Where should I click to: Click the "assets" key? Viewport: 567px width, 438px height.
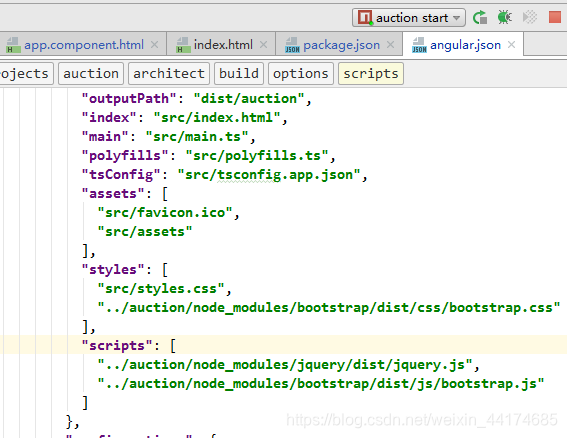click(x=113, y=194)
